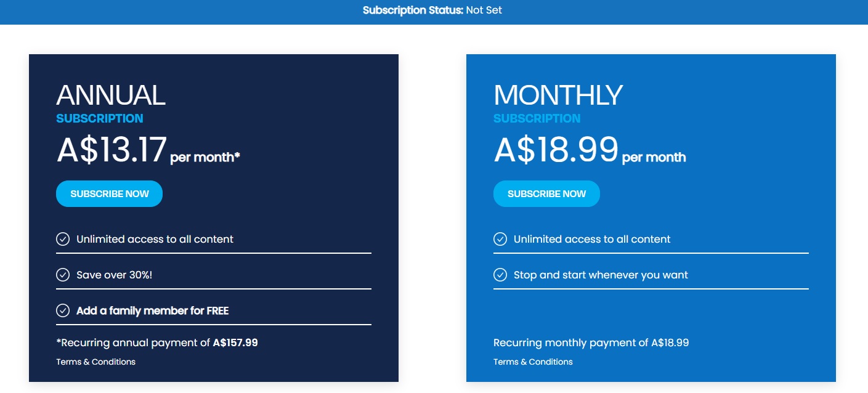868x393 pixels.
Task: Click the checkmark next to Stop and start whenever
Action: 500,275
